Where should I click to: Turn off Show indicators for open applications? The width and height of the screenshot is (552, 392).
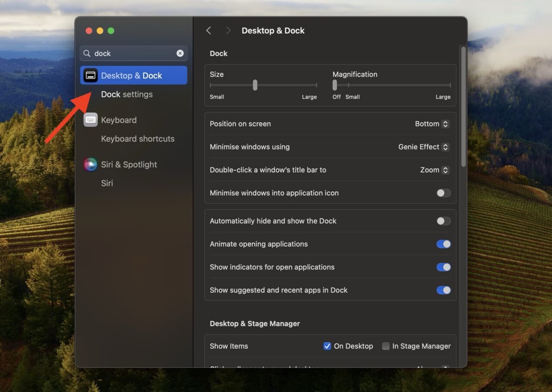pyautogui.click(x=443, y=267)
